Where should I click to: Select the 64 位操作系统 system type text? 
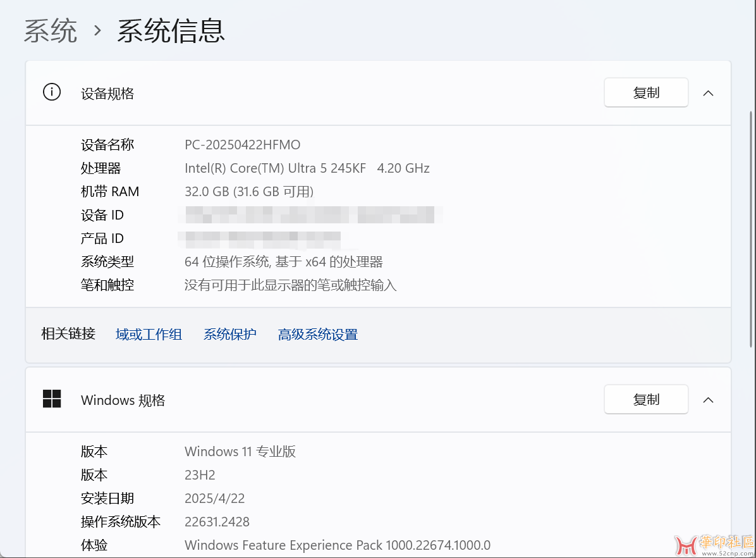[x=283, y=262]
